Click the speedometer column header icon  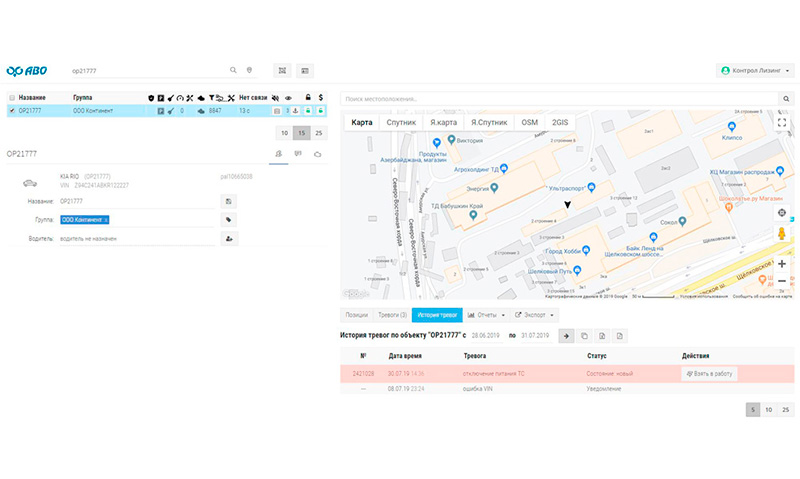pyautogui.click(x=180, y=98)
